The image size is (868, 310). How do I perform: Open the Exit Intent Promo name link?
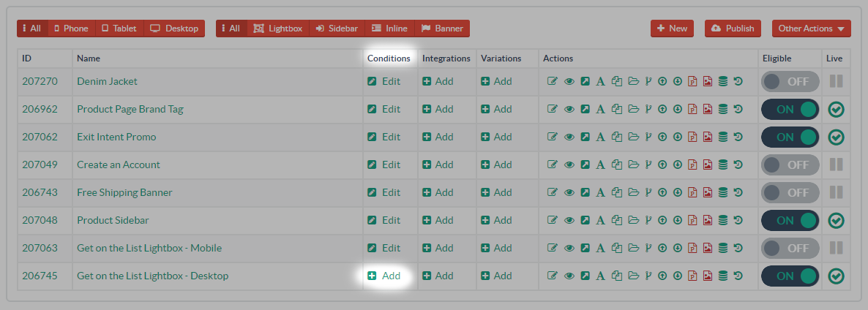(x=116, y=137)
